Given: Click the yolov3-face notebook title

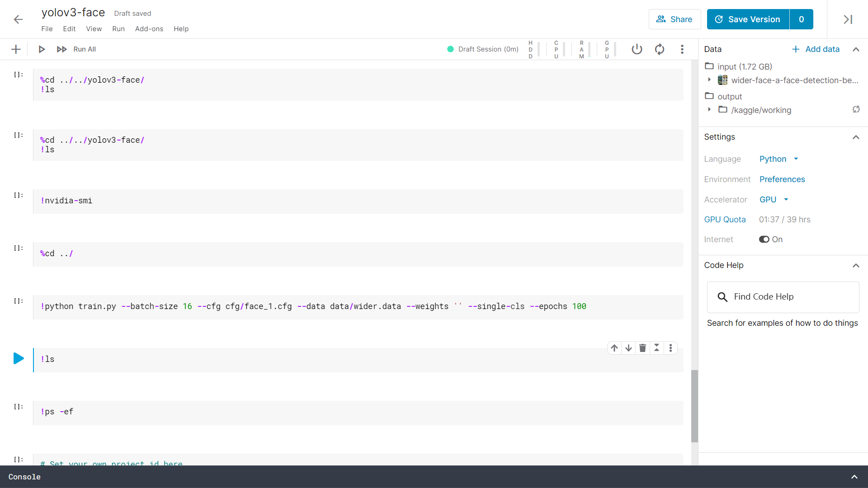Looking at the screenshot, I should [x=73, y=13].
